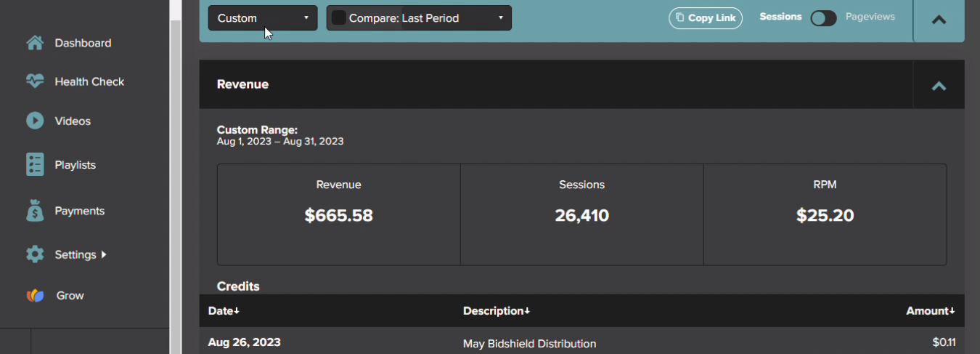This screenshot has height=354, width=980.
Task: Click the Payments money bag icon
Action: click(x=35, y=211)
